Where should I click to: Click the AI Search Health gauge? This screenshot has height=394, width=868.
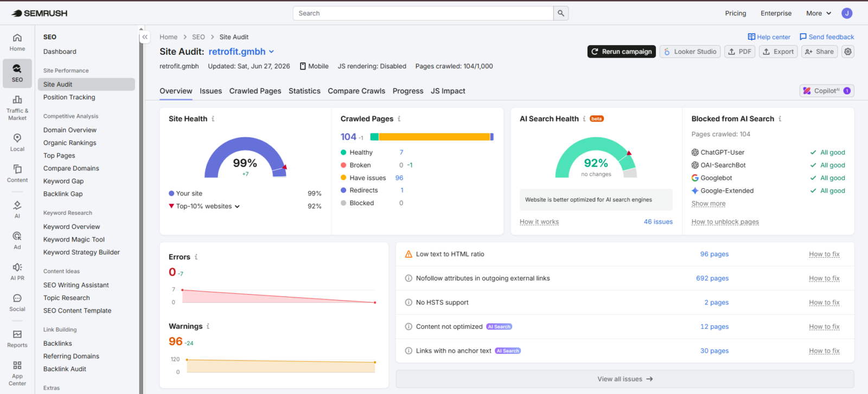[596, 157]
